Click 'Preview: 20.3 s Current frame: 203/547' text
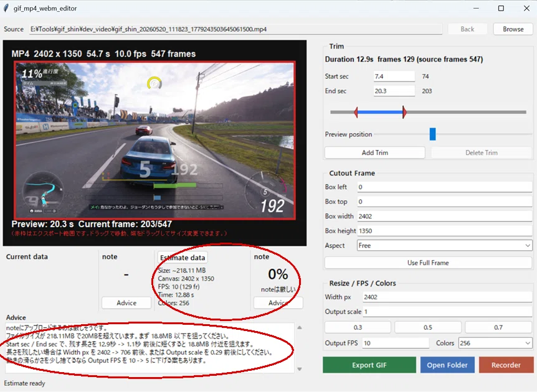 [x=92, y=224]
